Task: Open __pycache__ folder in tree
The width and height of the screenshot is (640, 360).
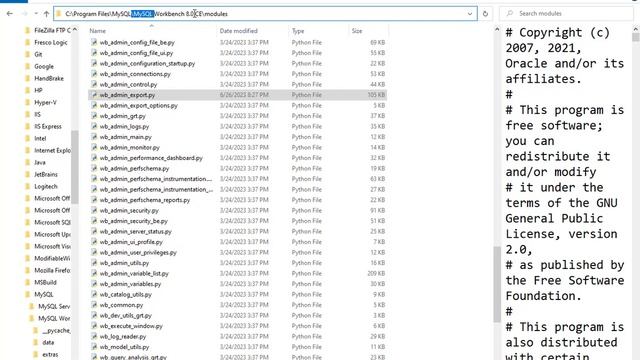Action: (56, 330)
